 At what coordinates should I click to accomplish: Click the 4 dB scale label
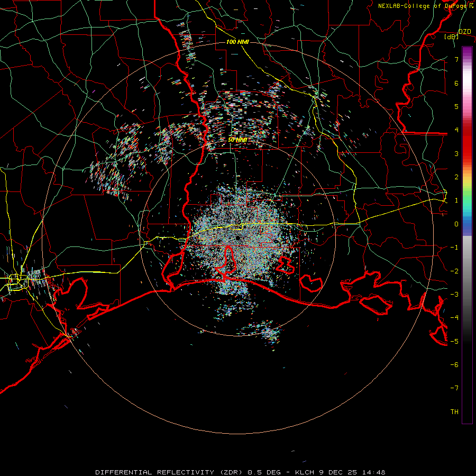click(x=456, y=130)
